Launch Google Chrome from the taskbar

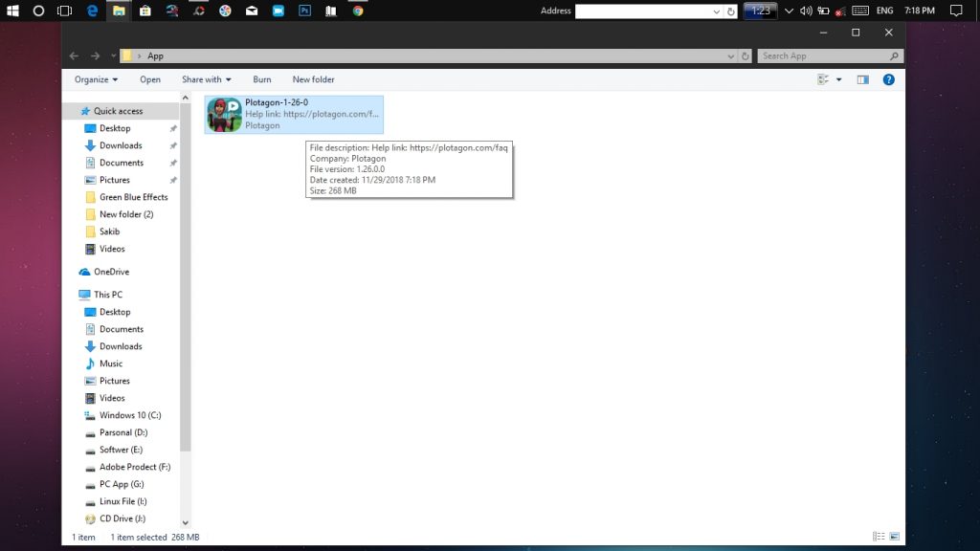(x=358, y=11)
